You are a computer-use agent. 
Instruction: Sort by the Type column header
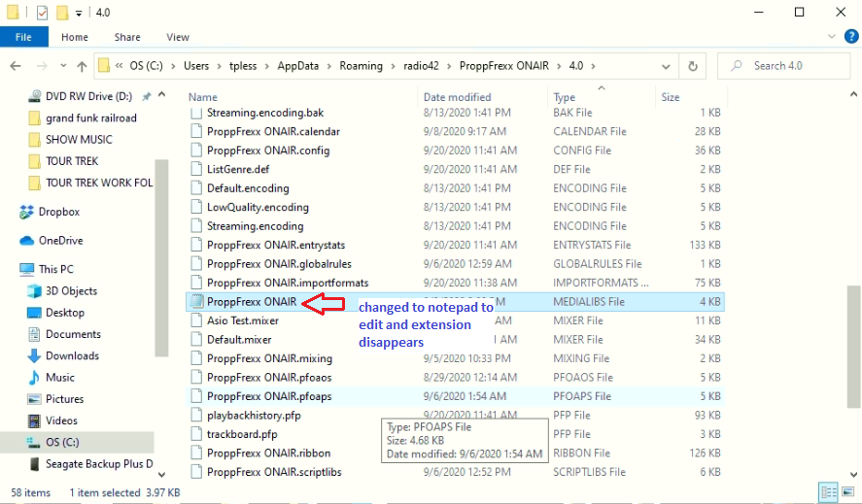coord(564,97)
